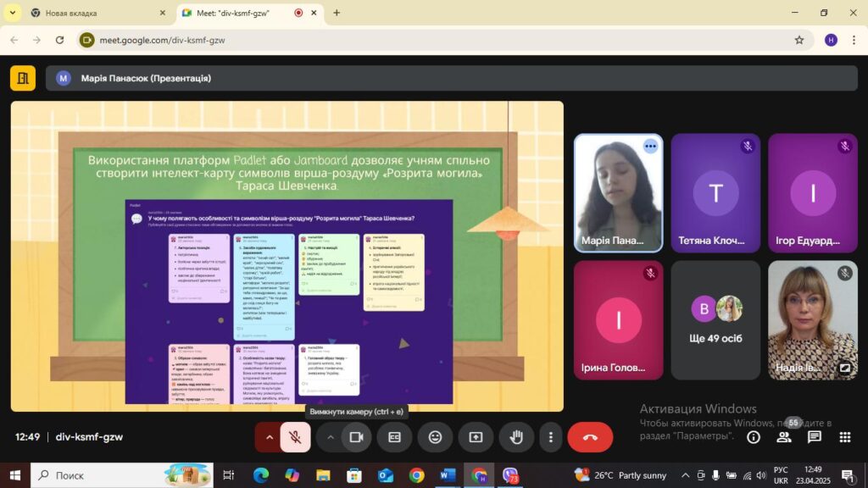The image size is (868, 488).
Task: Toggle closed captions in Meet
Action: (394, 437)
